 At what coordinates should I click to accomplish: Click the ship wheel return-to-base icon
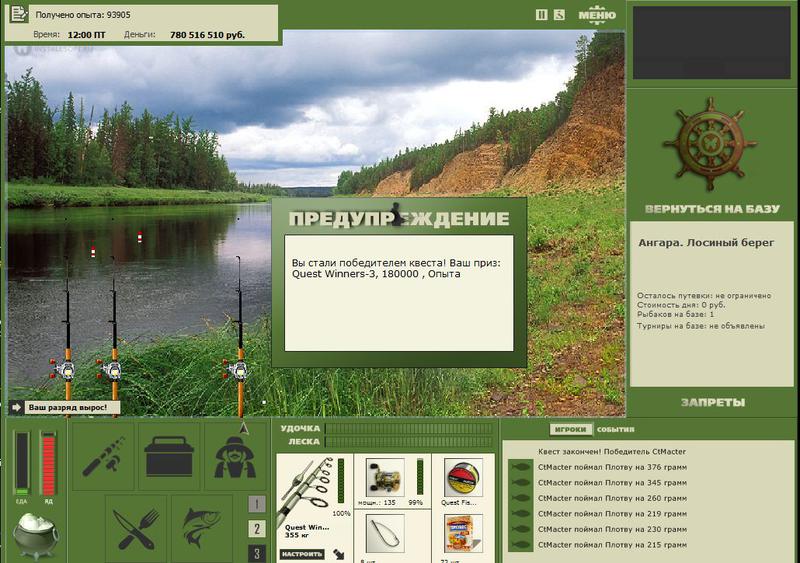[710, 143]
